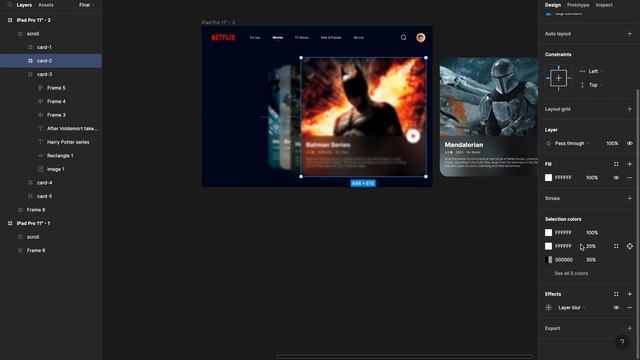The image size is (640, 360).
Task: Click the icon beside Frame 4 layer
Action: click(40, 101)
